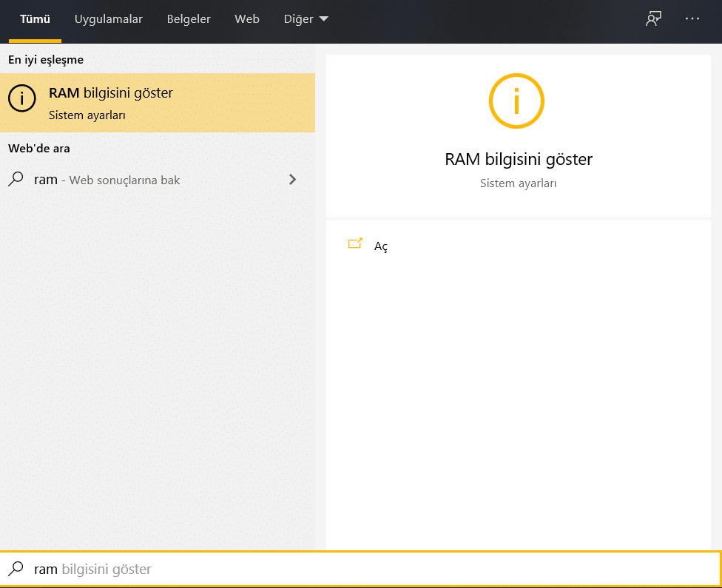Screen dimensions: 722x588
Task: Select the magnifier icon in the search box
Action: click(x=16, y=569)
